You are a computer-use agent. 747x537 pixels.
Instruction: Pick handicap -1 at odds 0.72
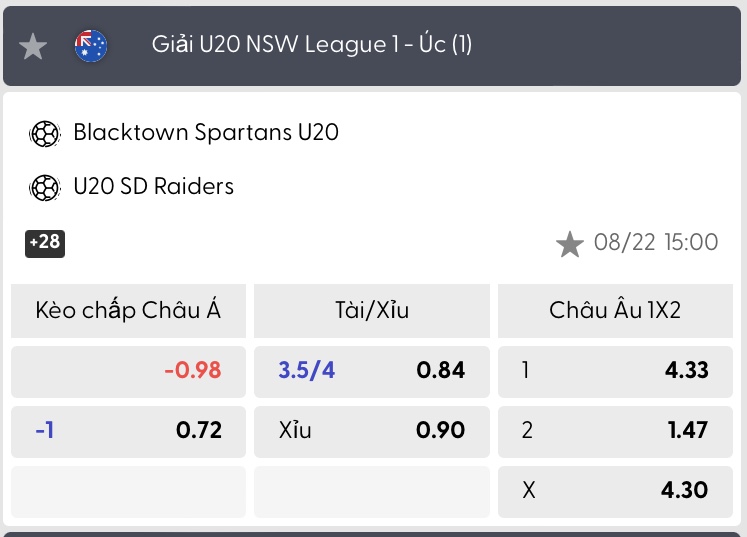tap(128, 432)
